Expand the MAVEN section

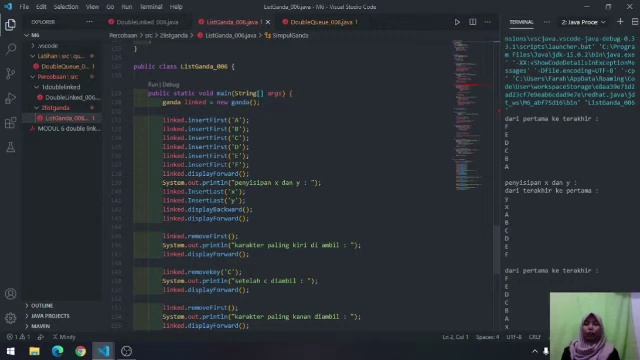[62, 326]
